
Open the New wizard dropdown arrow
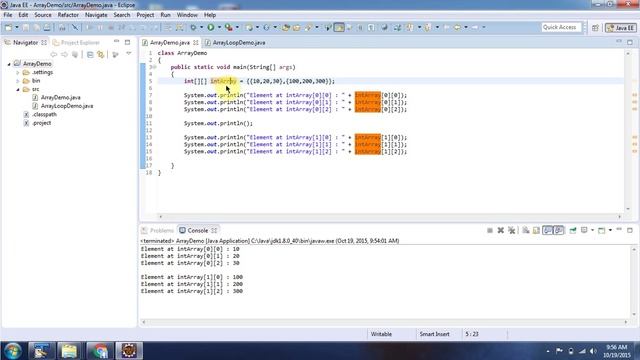tap(17, 27)
